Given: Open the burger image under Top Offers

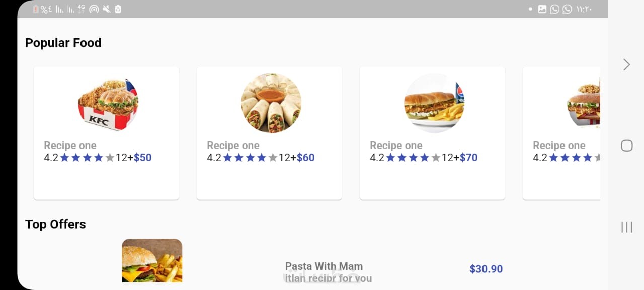Looking at the screenshot, I should point(152,260).
